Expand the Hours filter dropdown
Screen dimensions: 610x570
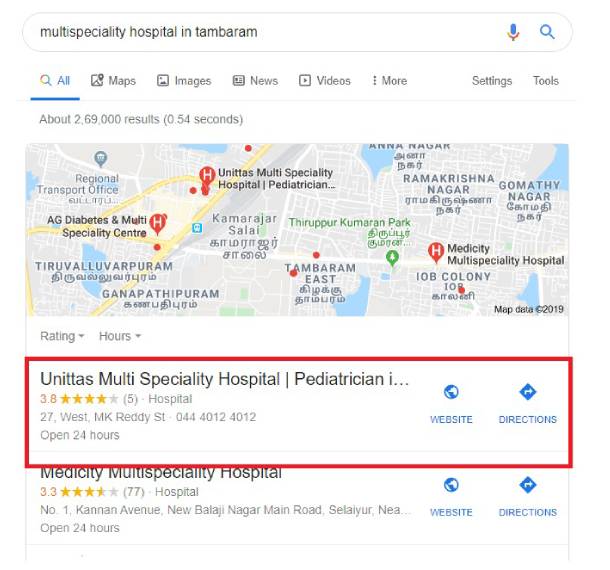(120, 336)
